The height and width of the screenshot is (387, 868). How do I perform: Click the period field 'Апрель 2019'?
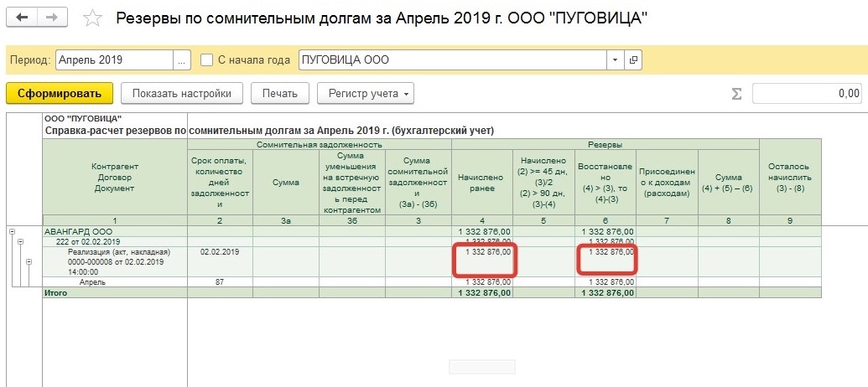114,60
